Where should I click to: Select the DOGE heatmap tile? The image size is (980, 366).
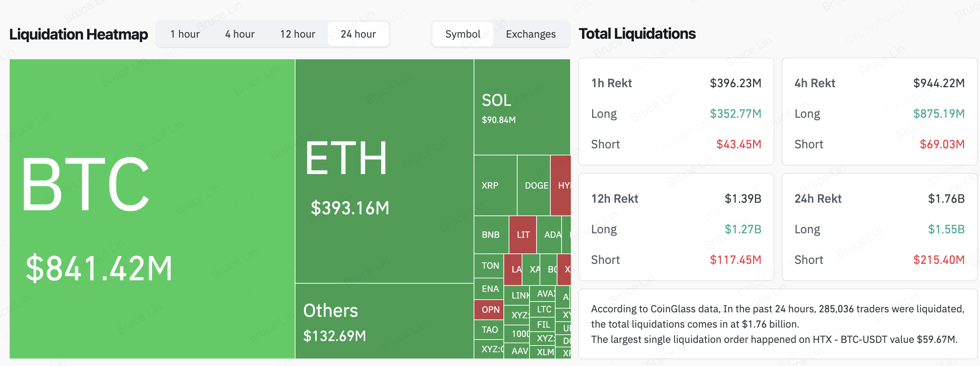tap(534, 185)
